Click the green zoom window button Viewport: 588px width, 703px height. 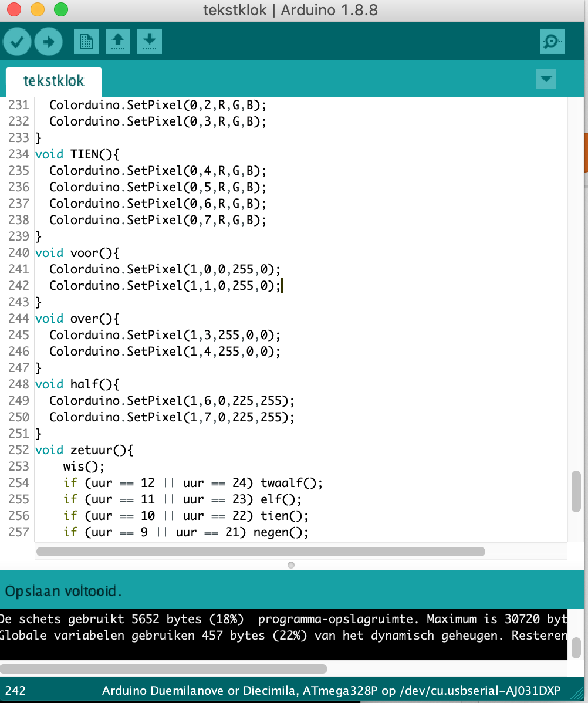coord(61,9)
